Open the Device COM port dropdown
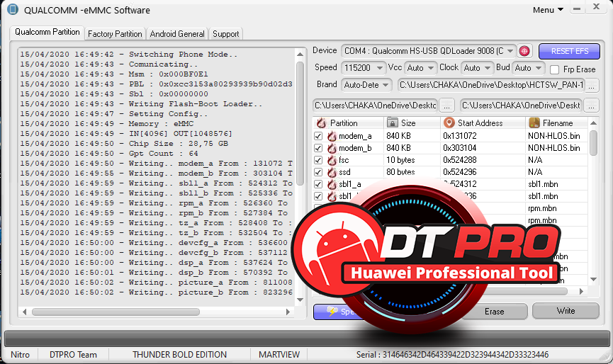 click(x=510, y=51)
